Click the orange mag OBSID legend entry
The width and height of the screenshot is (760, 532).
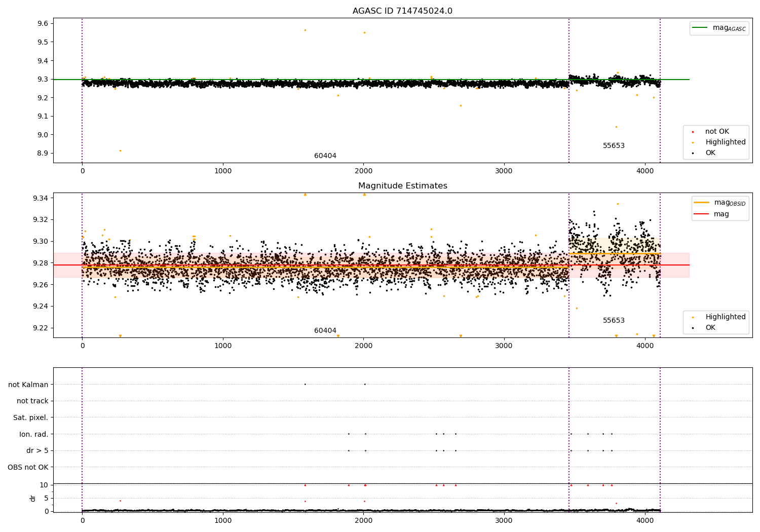[720, 203]
